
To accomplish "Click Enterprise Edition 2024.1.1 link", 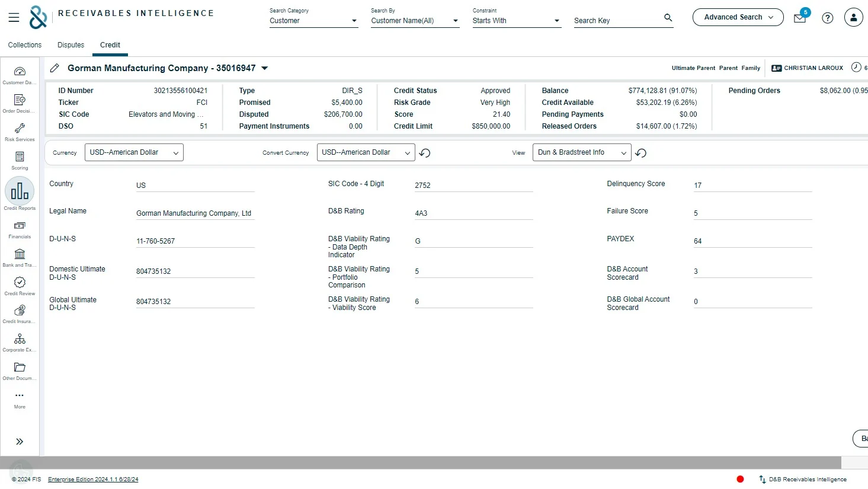I will pos(93,479).
